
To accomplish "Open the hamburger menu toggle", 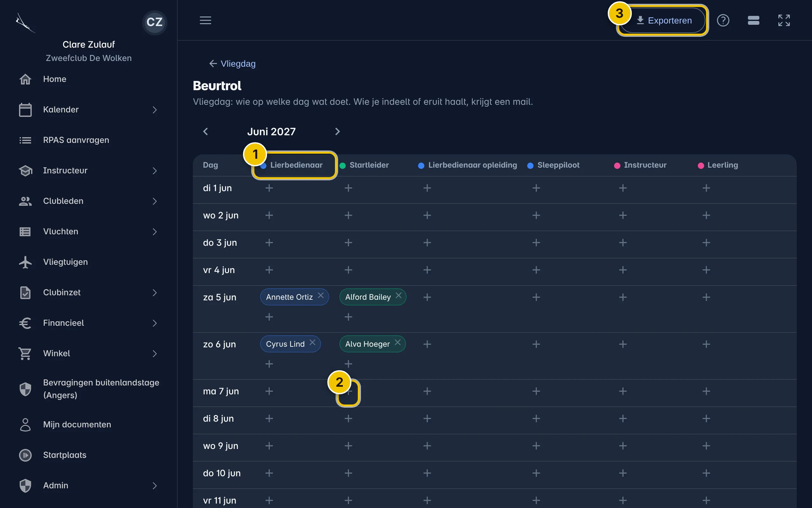I will [x=205, y=20].
